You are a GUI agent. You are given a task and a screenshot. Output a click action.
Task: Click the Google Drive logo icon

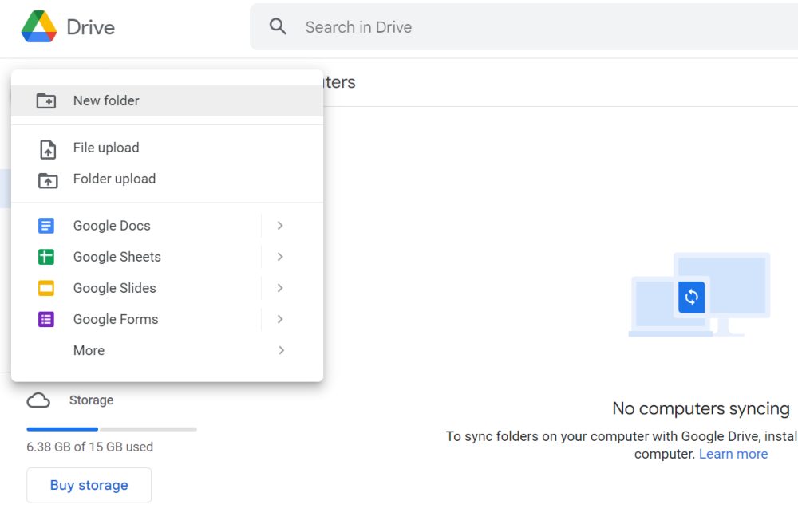[x=38, y=26]
